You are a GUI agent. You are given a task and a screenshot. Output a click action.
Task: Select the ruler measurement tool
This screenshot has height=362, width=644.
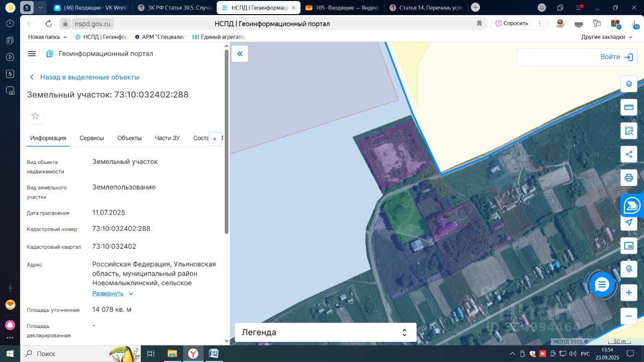tap(628, 107)
